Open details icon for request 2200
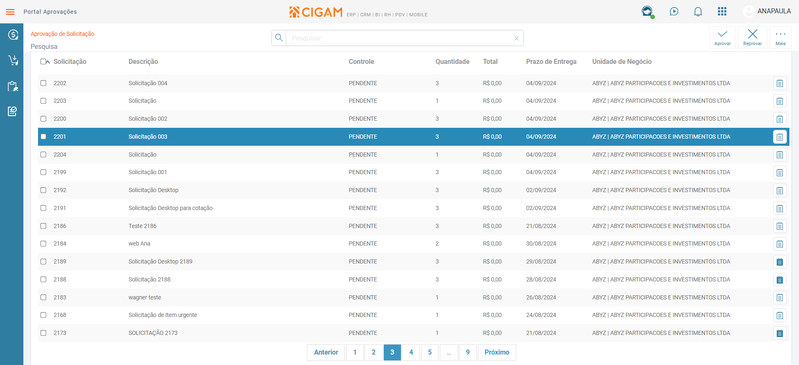The height and width of the screenshot is (365, 799). coord(779,119)
